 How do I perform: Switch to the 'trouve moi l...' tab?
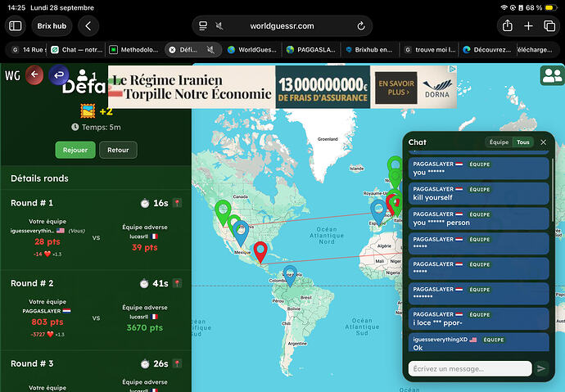430,50
